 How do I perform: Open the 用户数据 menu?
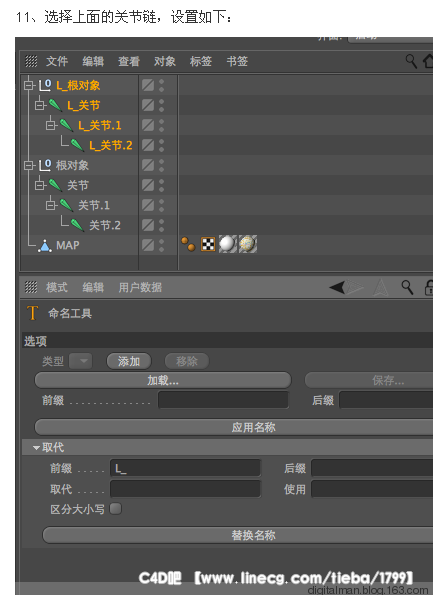(140, 287)
